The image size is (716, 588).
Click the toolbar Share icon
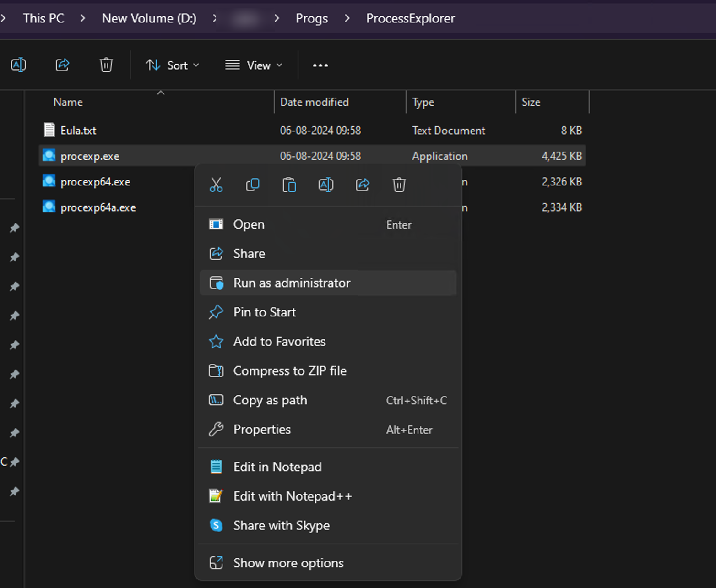tap(62, 65)
